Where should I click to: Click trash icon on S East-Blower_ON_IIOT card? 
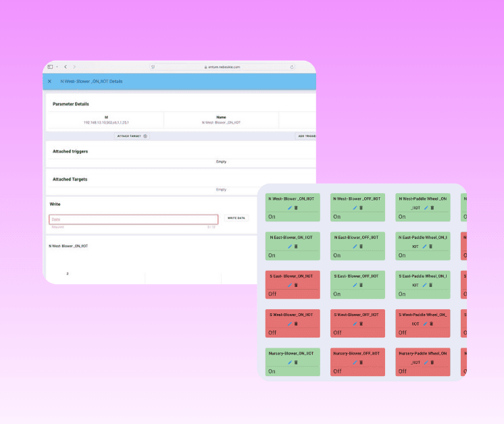point(296,285)
